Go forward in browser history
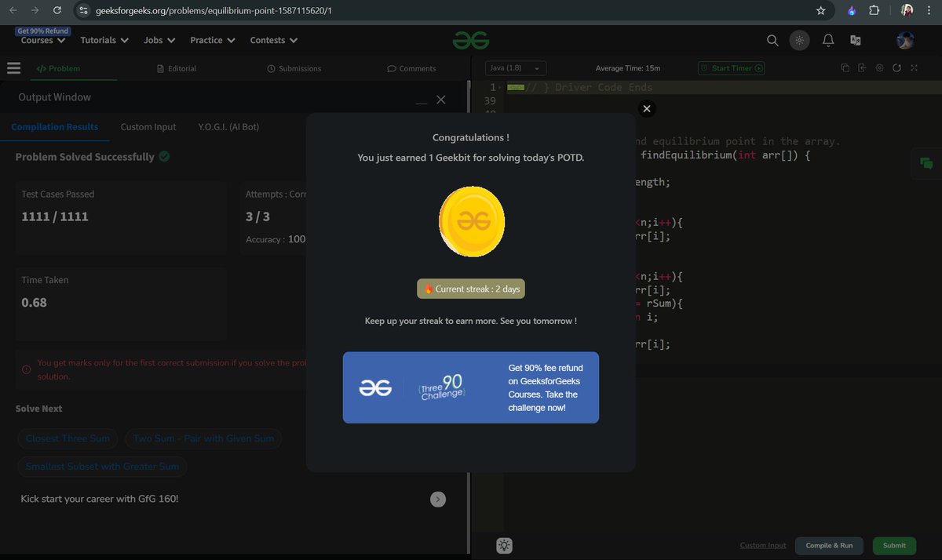 pos(35,11)
